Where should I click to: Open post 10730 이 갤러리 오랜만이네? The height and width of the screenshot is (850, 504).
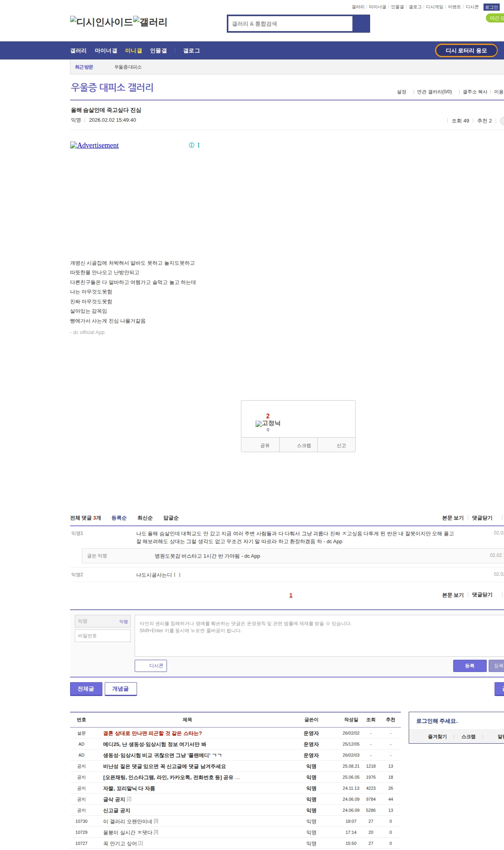click(x=128, y=822)
